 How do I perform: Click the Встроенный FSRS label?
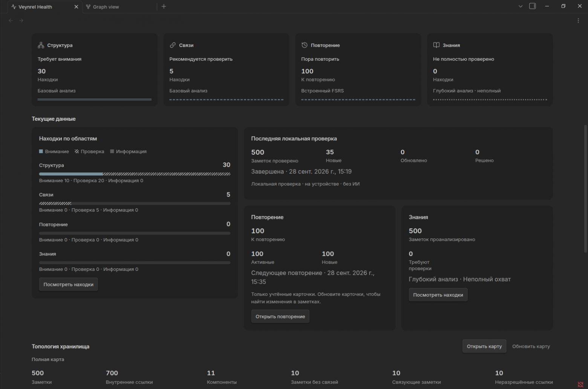pos(322,91)
